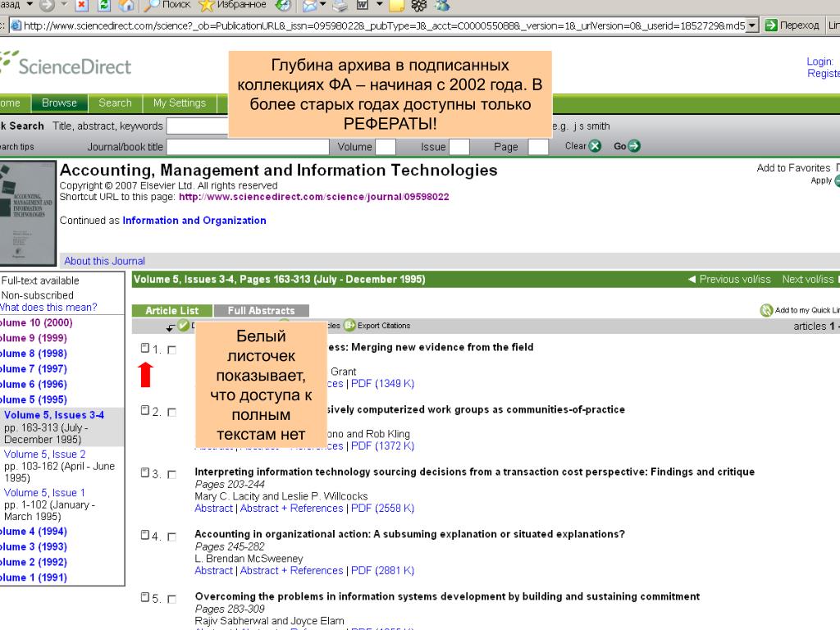Open the Browse menu tab

click(59, 103)
